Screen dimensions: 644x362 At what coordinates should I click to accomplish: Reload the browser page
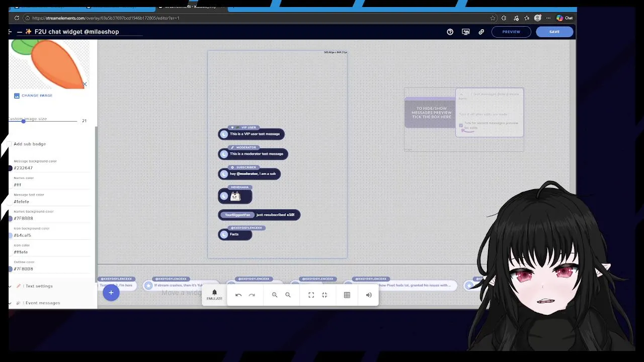17,18
